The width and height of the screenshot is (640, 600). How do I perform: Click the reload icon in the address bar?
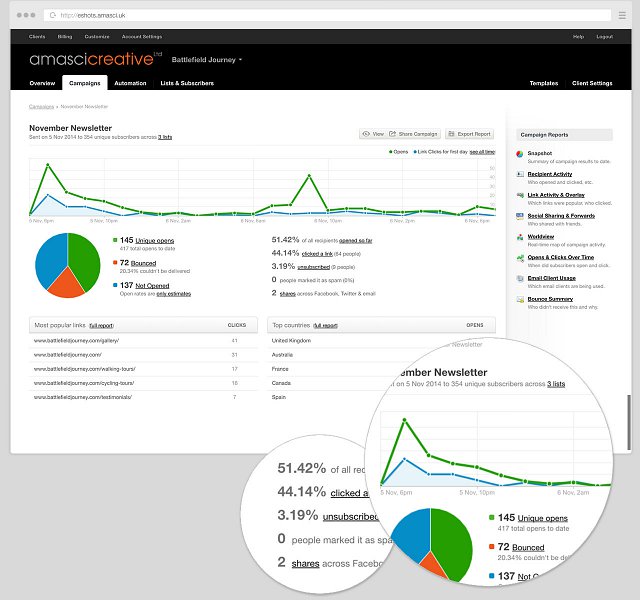pyautogui.click(x=53, y=16)
